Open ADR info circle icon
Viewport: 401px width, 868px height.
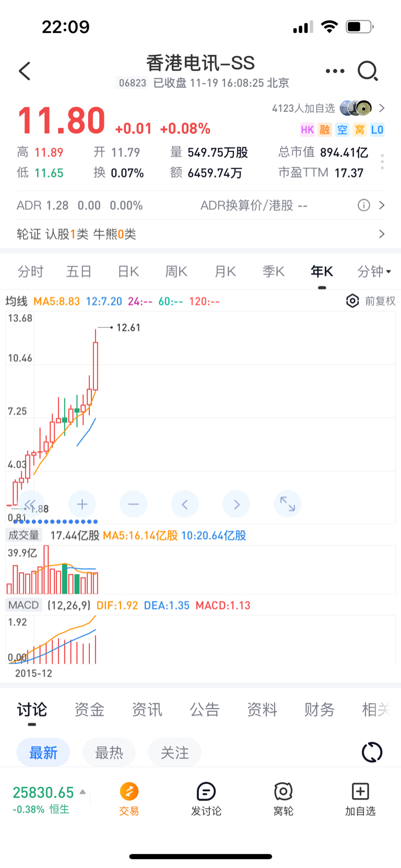364,205
